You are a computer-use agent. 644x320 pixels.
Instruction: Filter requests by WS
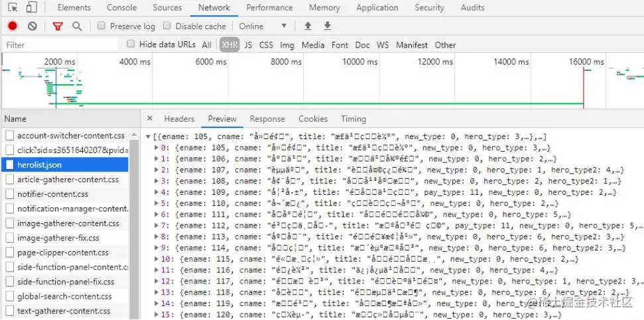(x=383, y=45)
